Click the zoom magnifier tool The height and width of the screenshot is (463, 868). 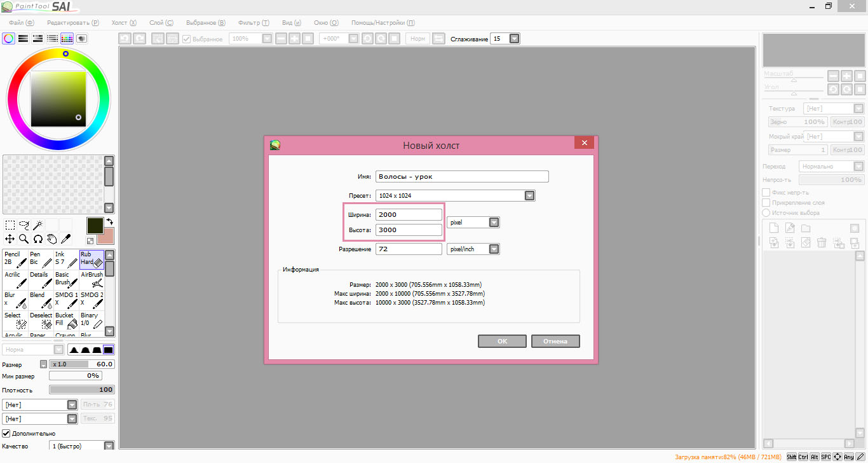[x=24, y=239]
